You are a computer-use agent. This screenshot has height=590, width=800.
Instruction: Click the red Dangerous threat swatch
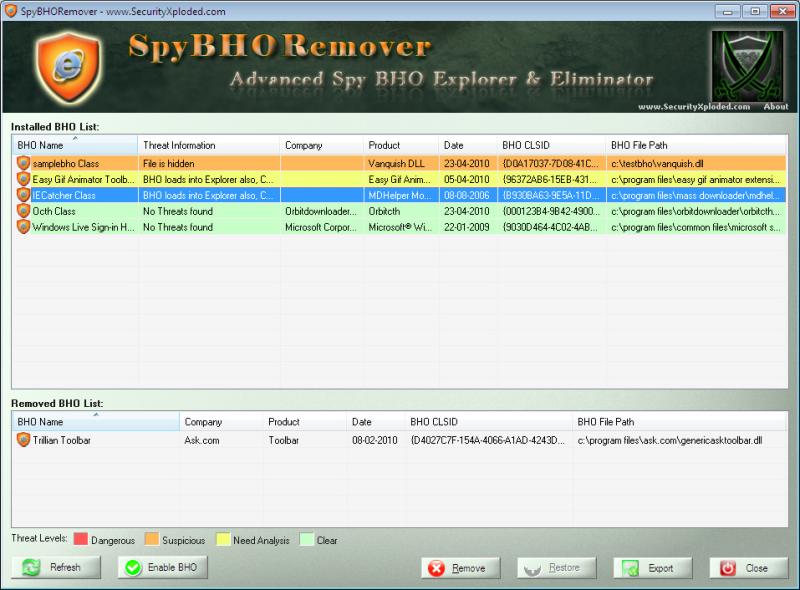click(81, 539)
